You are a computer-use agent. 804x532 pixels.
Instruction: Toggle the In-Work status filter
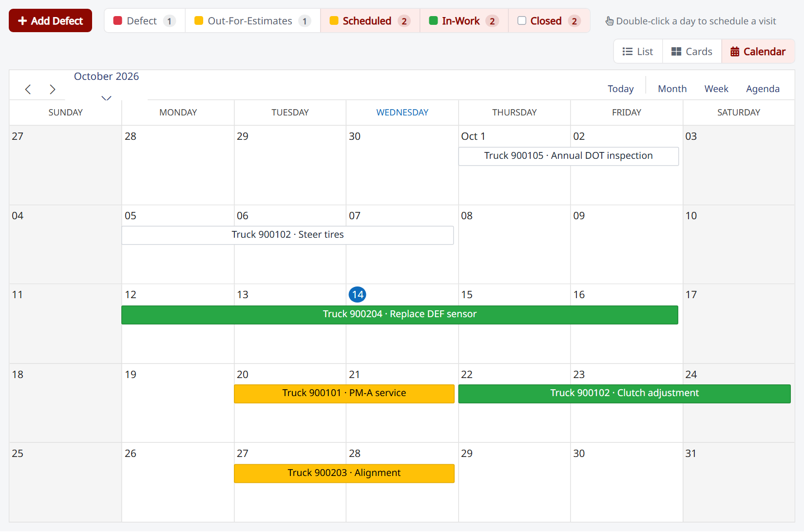pyautogui.click(x=464, y=21)
